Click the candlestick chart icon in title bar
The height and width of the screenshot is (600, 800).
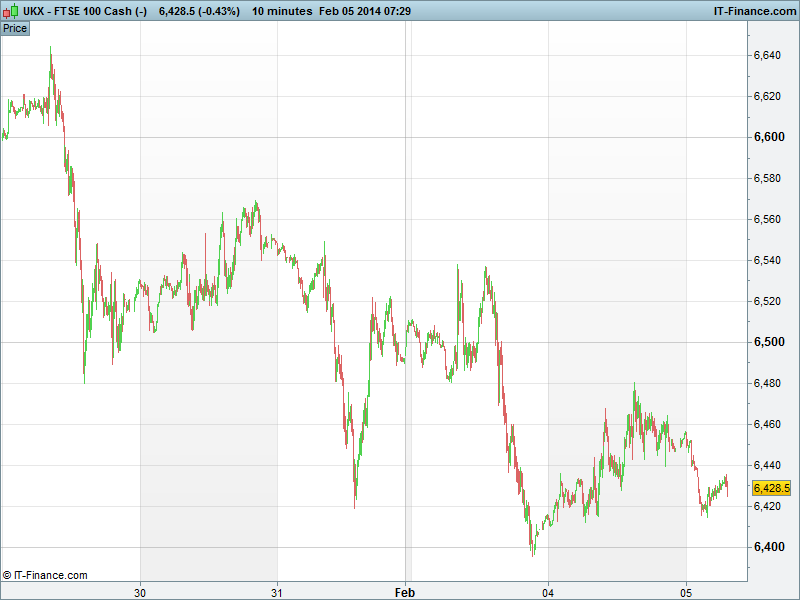(9, 12)
